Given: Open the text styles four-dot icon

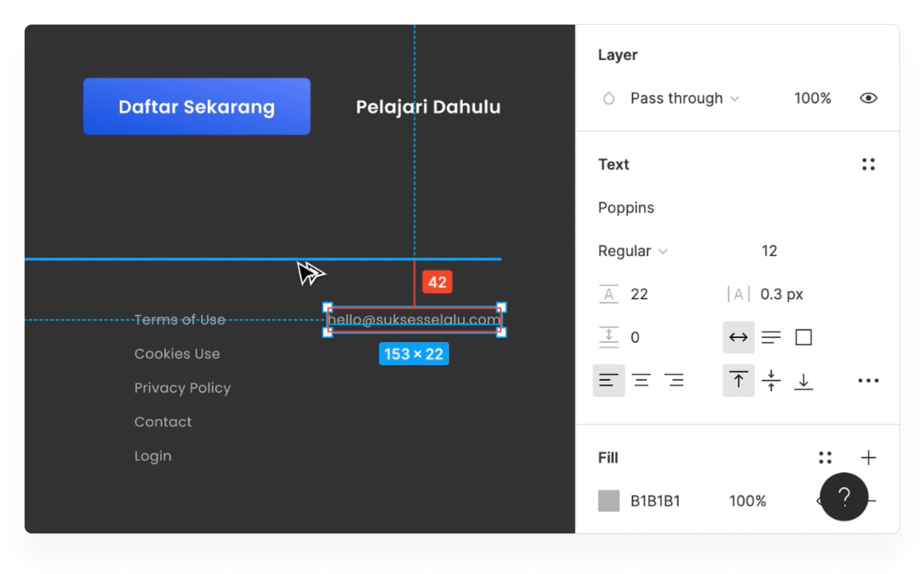Looking at the screenshot, I should (868, 164).
